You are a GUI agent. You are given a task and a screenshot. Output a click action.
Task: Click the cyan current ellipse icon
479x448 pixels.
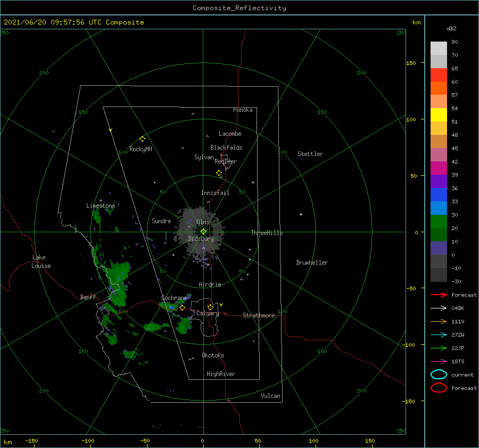click(439, 374)
